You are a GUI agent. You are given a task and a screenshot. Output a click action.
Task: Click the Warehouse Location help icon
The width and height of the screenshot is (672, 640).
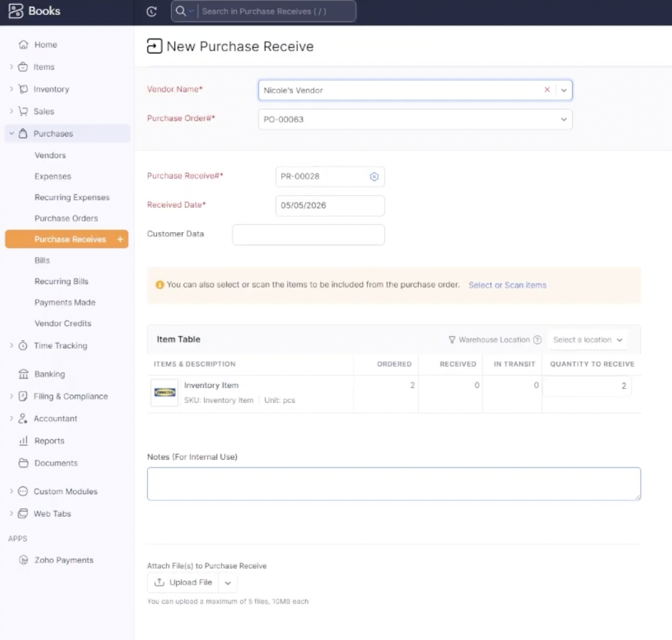point(537,340)
